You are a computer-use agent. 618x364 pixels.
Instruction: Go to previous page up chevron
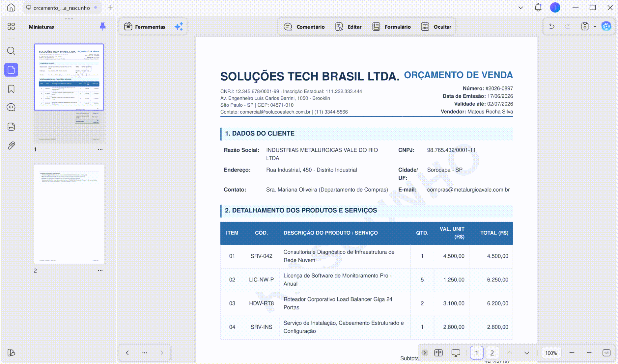(510, 353)
